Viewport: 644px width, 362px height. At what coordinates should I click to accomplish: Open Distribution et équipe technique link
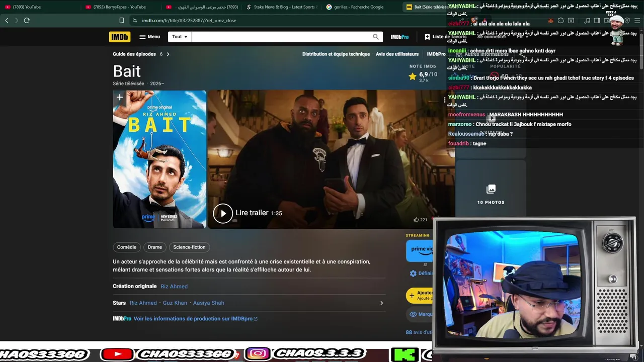point(336,54)
